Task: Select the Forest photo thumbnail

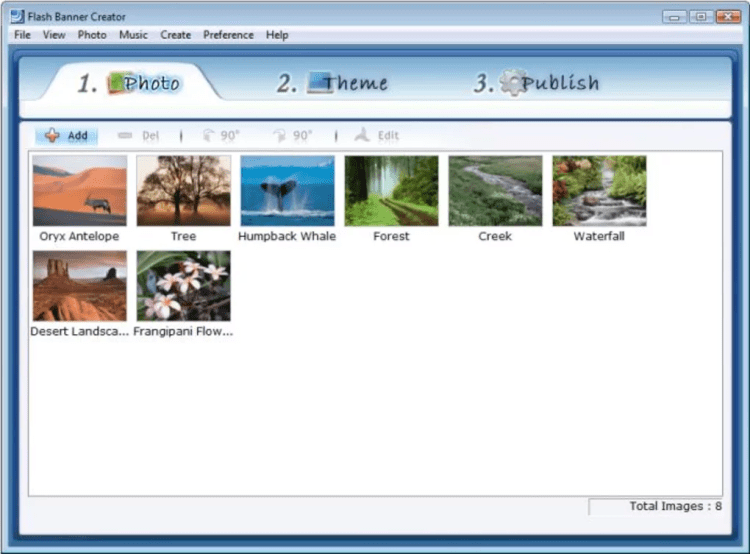Action: tap(391, 190)
